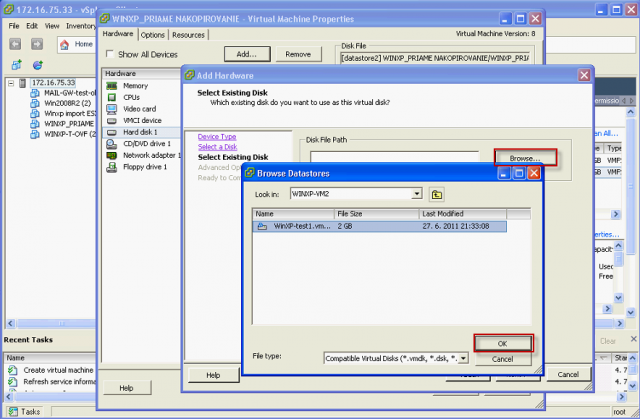Screen dimensions: 640x419
Task: Open the Inventory menu
Action: pyautogui.click(x=81, y=26)
